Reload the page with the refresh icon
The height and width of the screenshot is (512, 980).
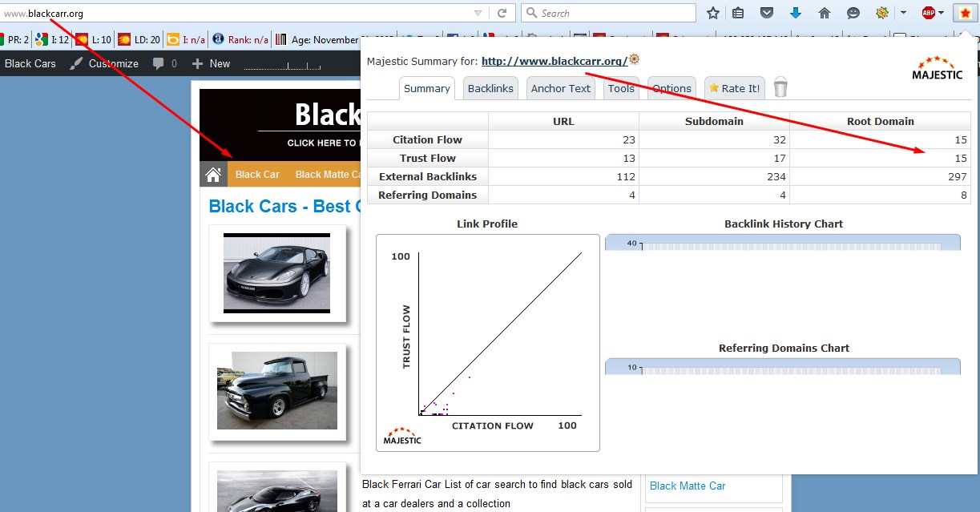coord(502,13)
